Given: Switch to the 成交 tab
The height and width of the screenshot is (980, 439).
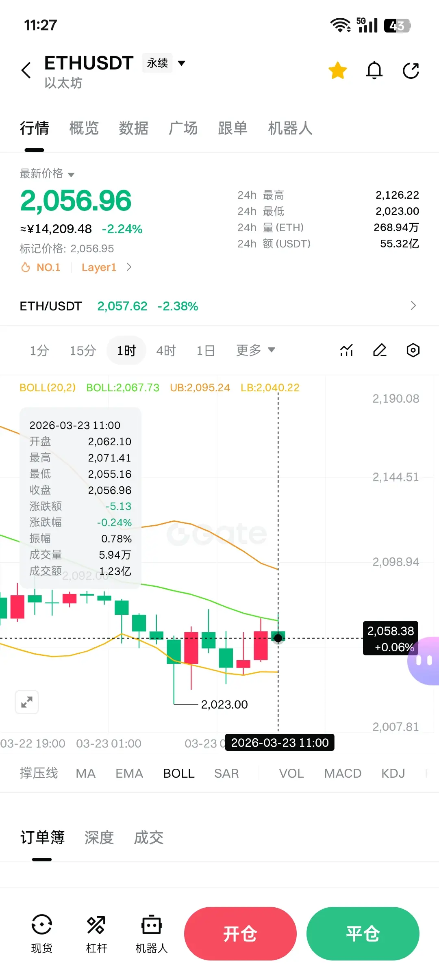Looking at the screenshot, I should click(149, 837).
